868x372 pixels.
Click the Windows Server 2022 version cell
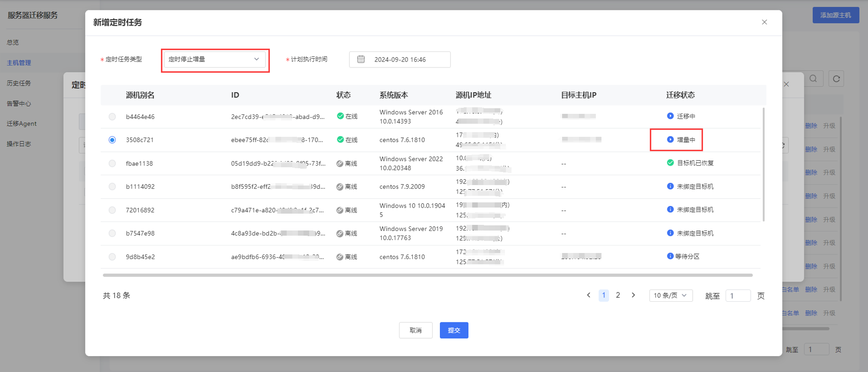pos(411,164)
